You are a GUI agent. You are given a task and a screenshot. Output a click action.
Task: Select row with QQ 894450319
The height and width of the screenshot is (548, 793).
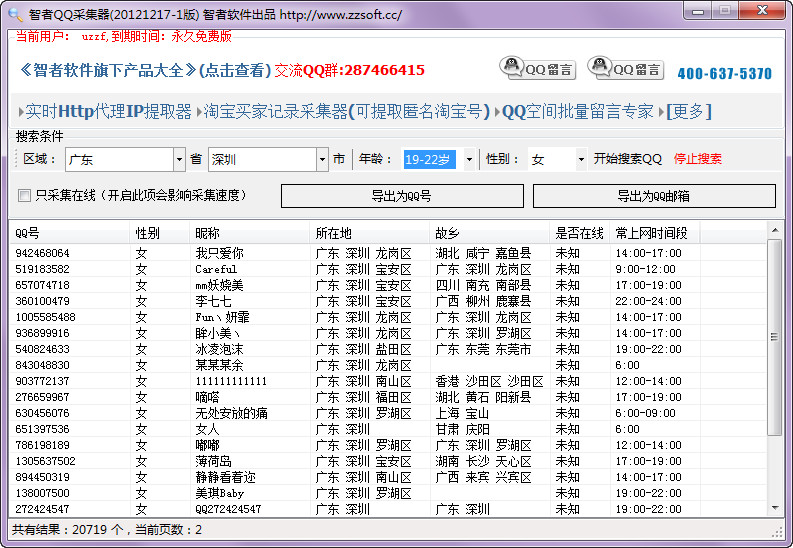click(387, 477)
